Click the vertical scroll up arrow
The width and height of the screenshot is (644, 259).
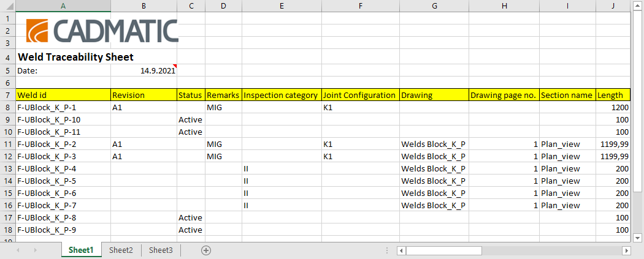(638, 6)
